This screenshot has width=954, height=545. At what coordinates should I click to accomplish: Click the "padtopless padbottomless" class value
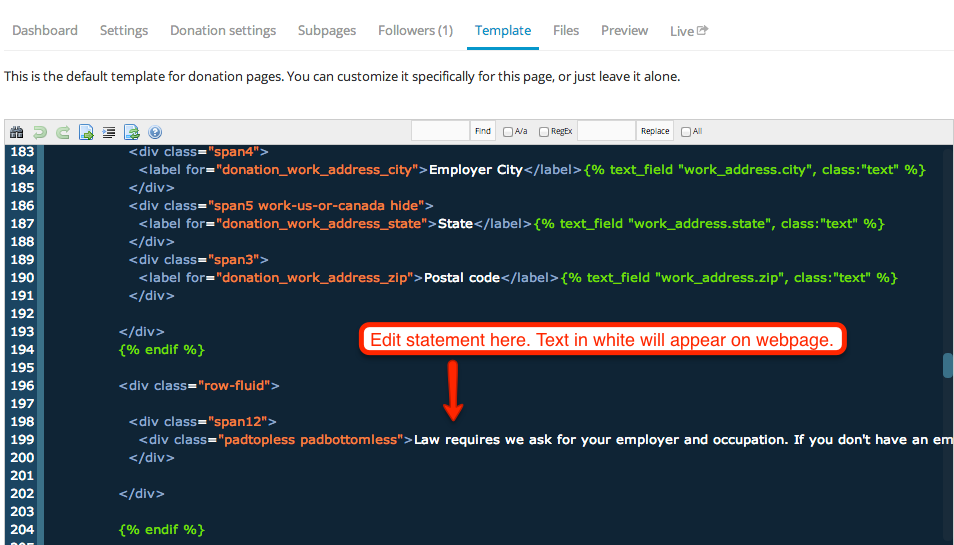click(x=311, y=440)
